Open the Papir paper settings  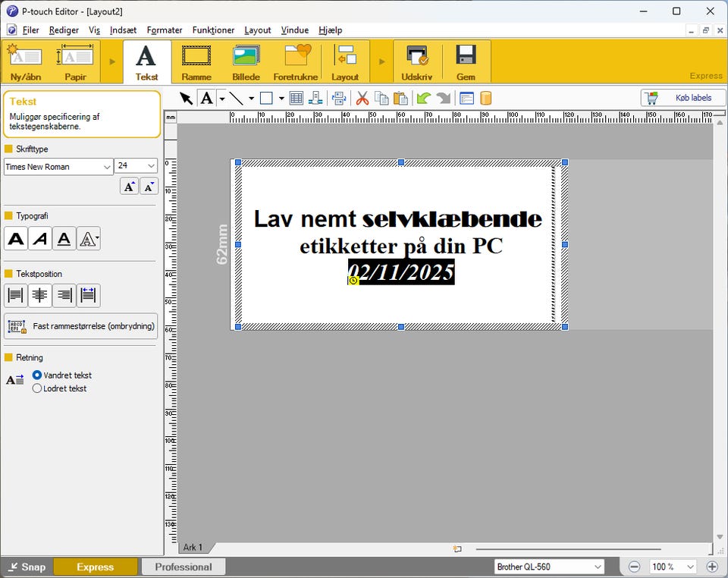(75, 61)
